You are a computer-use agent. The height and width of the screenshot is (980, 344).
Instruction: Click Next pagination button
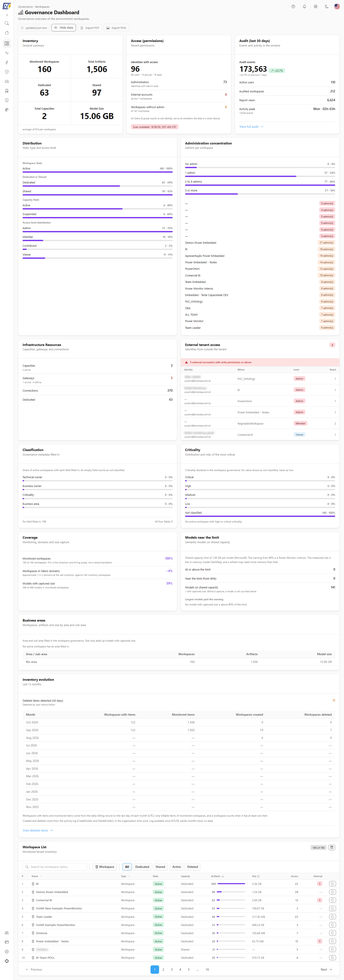click(326, 969)
